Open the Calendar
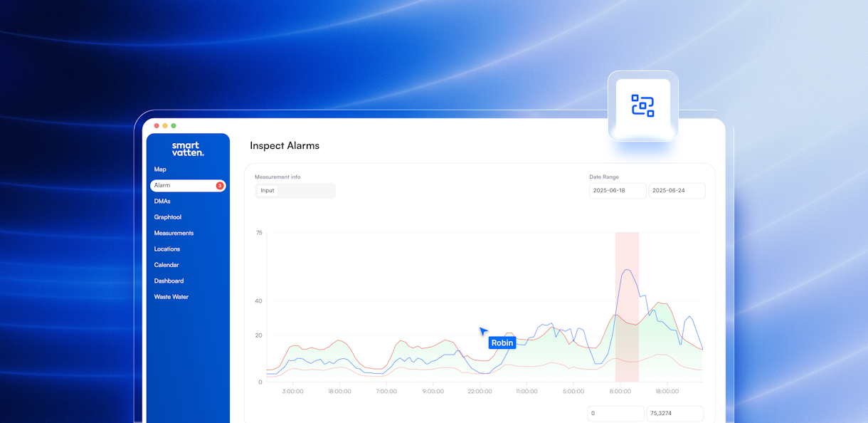 coord(166,264)
